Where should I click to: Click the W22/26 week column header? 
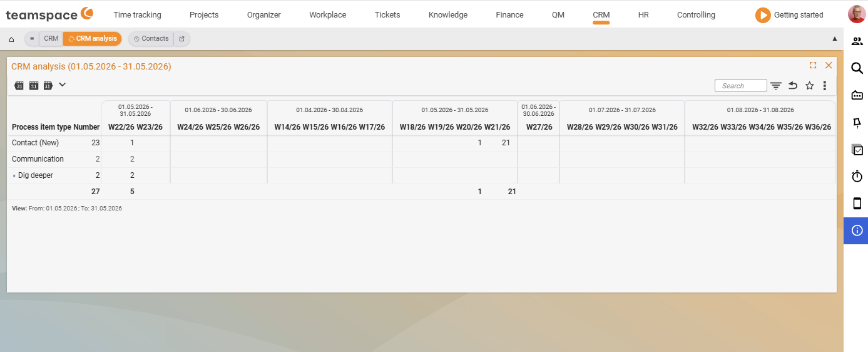pos(121,127)
